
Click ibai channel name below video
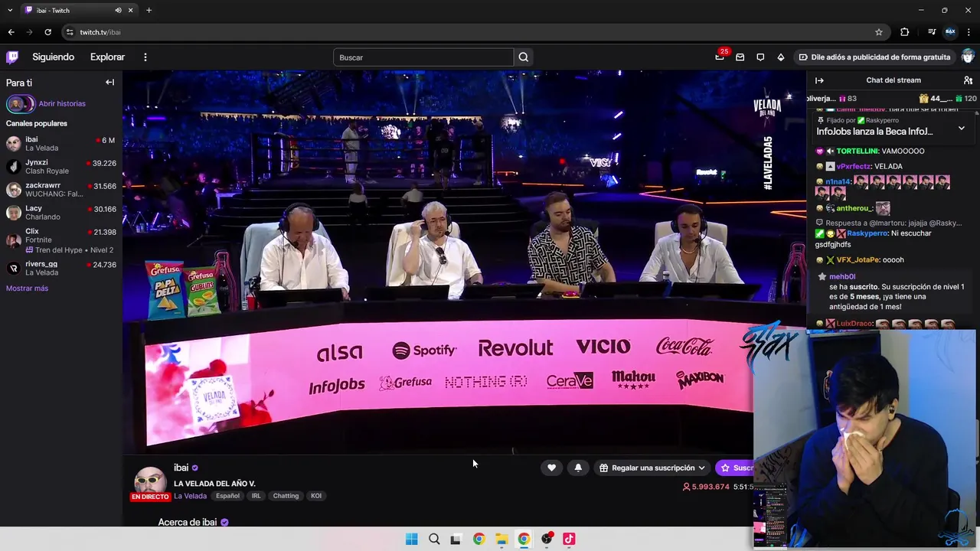(x=181, y=468)
